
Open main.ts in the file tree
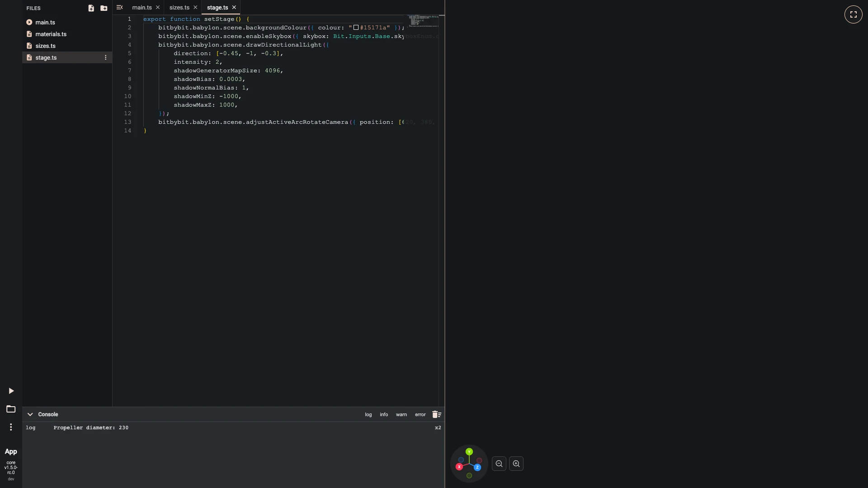click(x=67, y=22)
